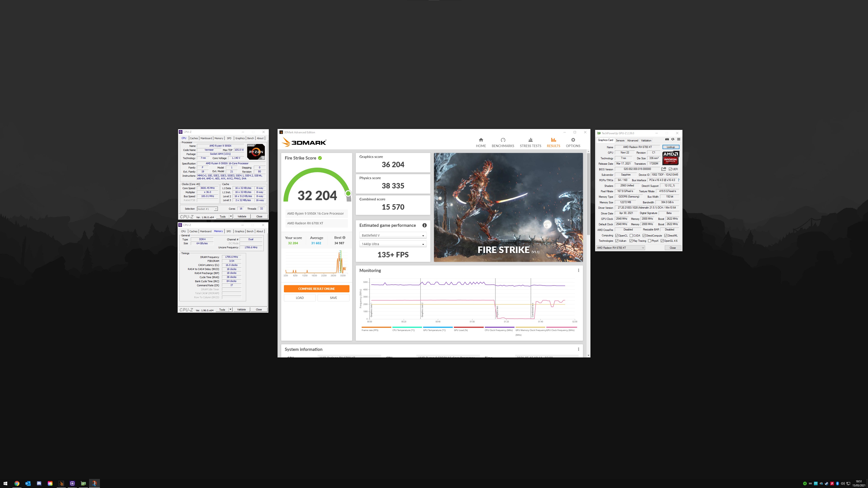The width and height of the screenshot is (868, 488).
Task: Click the info icon next to Best score
Action: (x=344, y=237)
